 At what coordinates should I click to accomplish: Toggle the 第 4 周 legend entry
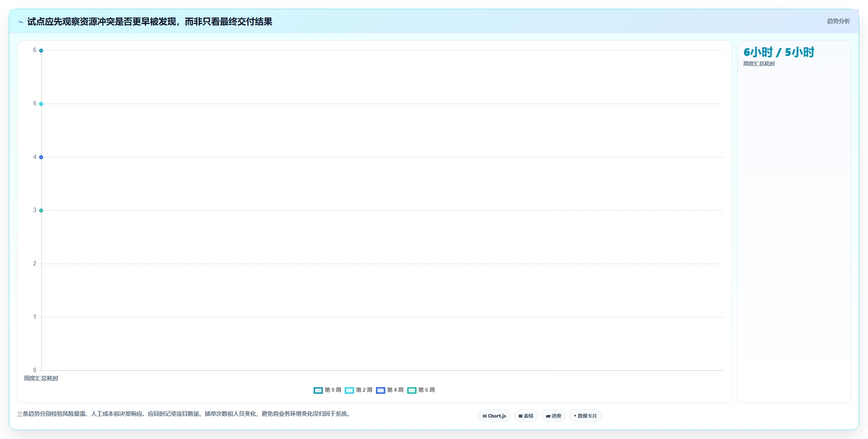coord(389,390)
